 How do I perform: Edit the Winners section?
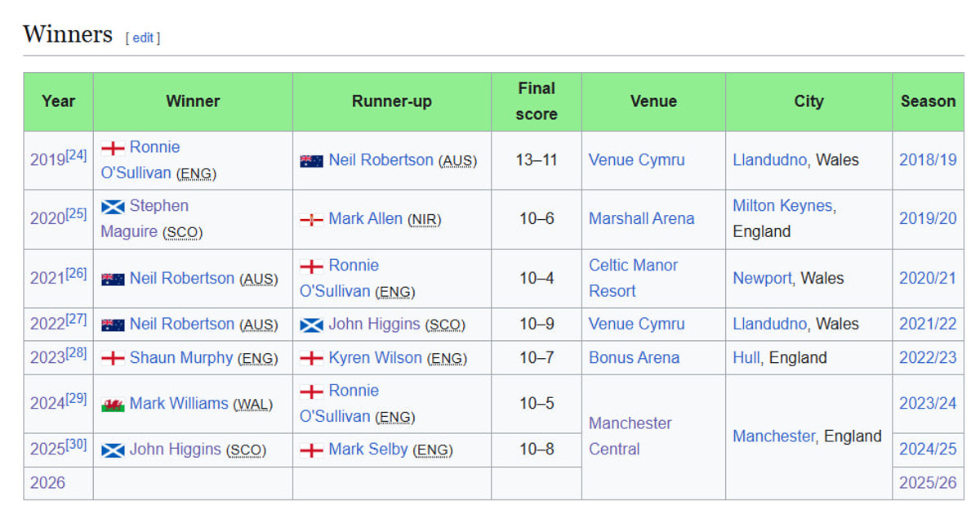[143, 38]
